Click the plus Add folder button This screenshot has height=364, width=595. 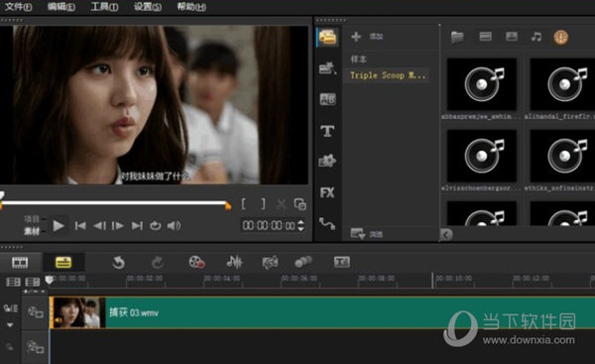356,37
